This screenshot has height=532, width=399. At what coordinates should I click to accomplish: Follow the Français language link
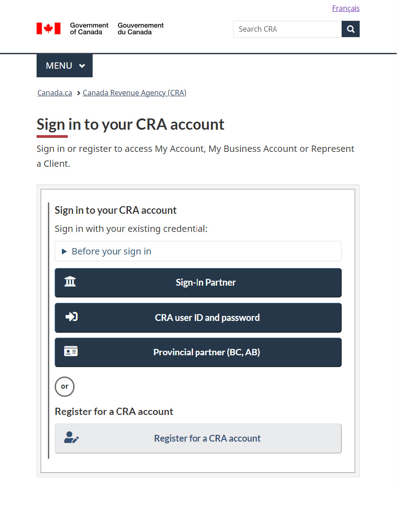coord(345,8)
